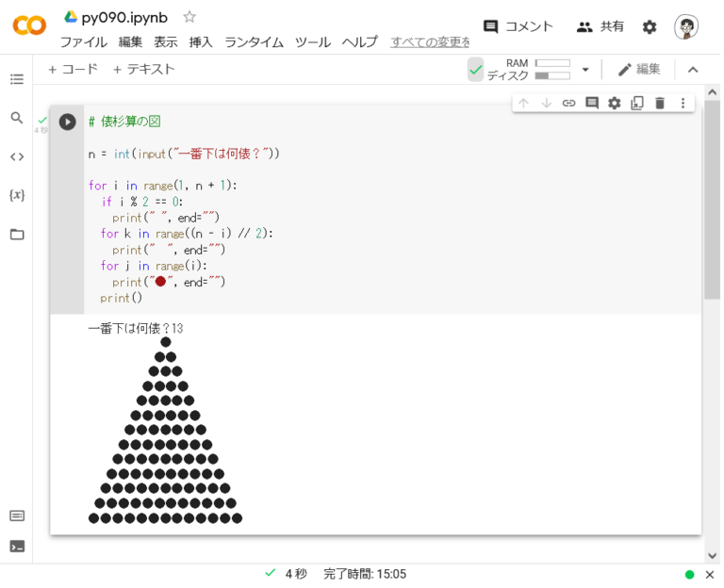Add a new code cell with コード

coord(73,69)
